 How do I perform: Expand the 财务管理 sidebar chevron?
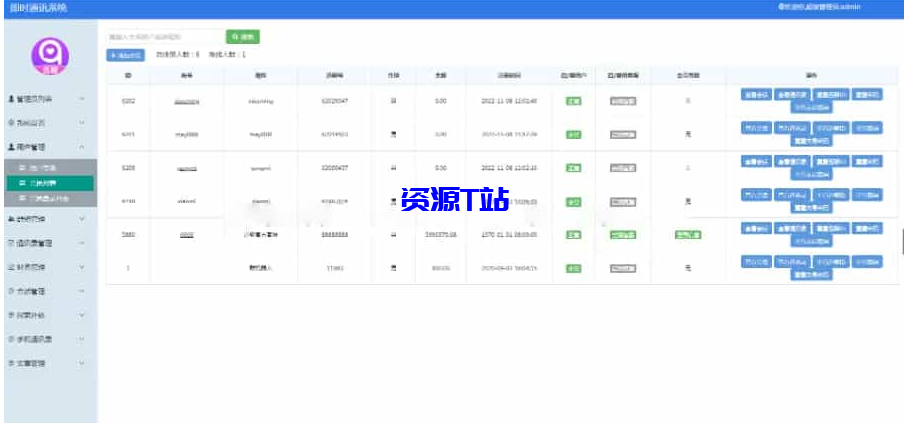click(x=82, y=267)
